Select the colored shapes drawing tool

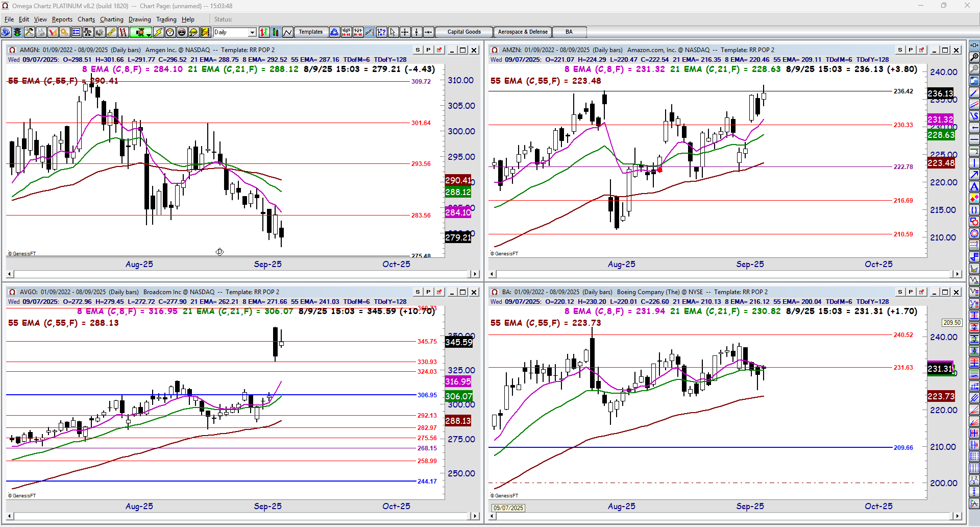(974, 199)
